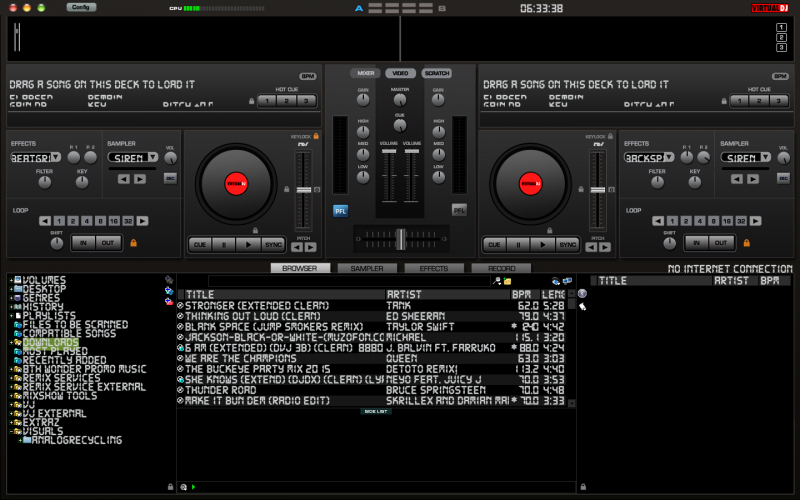
Task: Open the right deck Siren sampler dropdown
Action: [x=741, y=158]
